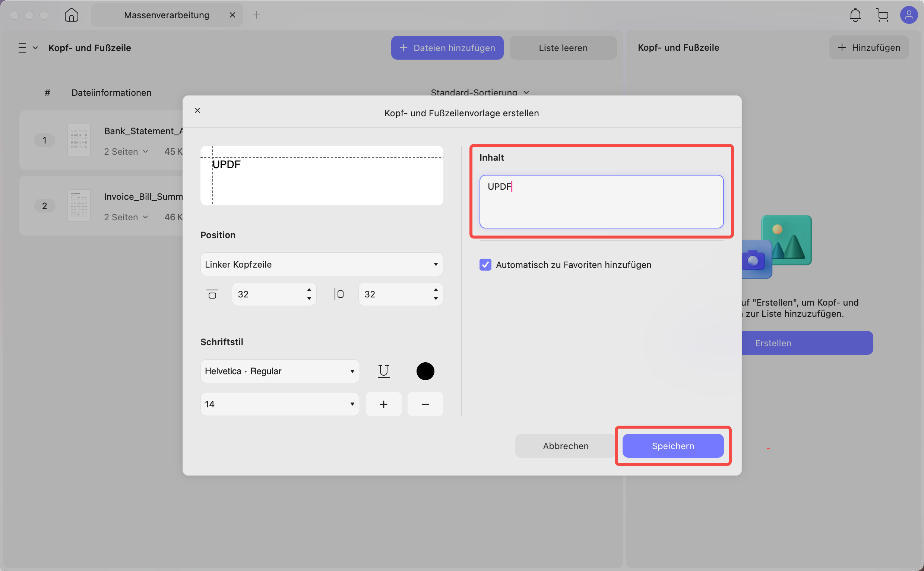Add a new tab with plus icon

click(x=256, y=15)
